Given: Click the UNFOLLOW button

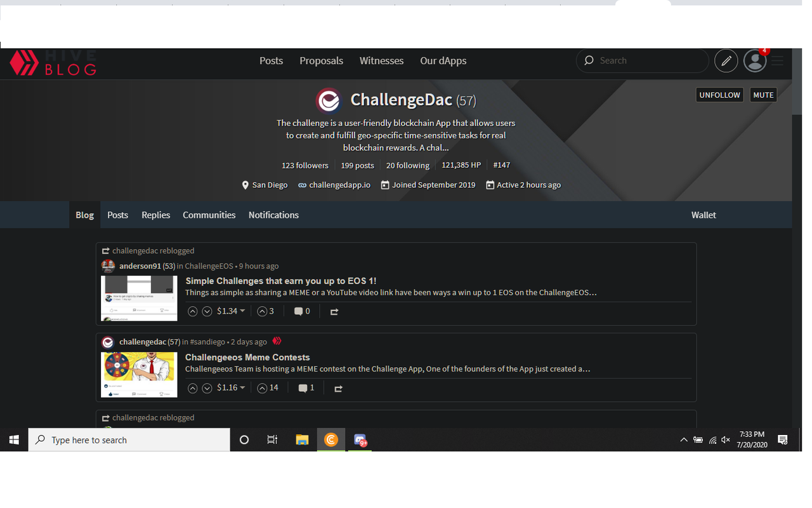Looking at the screenshot, I should pos(719,95).
